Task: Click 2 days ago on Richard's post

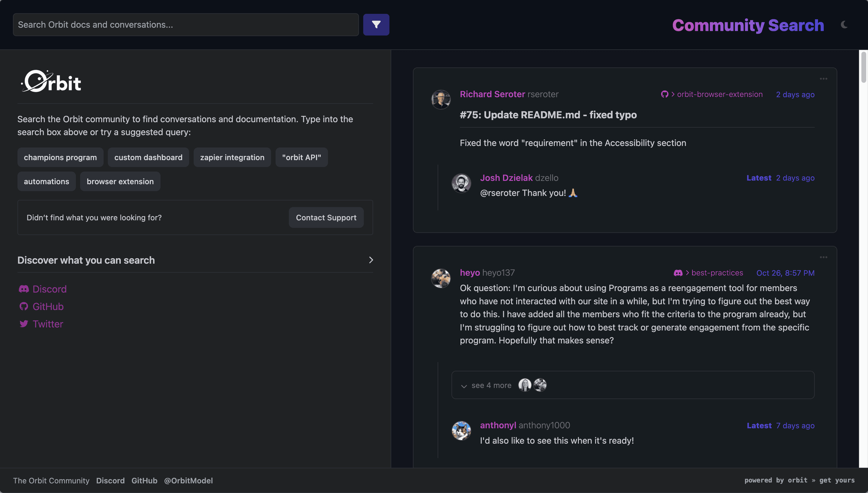Action: click(x=795, y=95)
